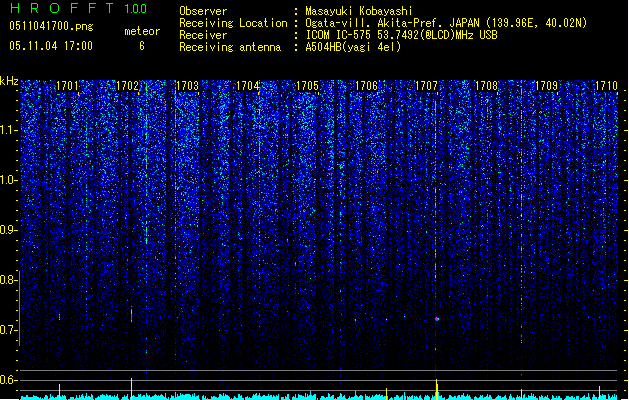
Task: Click the 1706 time marker
Action: tap(367, 86)
